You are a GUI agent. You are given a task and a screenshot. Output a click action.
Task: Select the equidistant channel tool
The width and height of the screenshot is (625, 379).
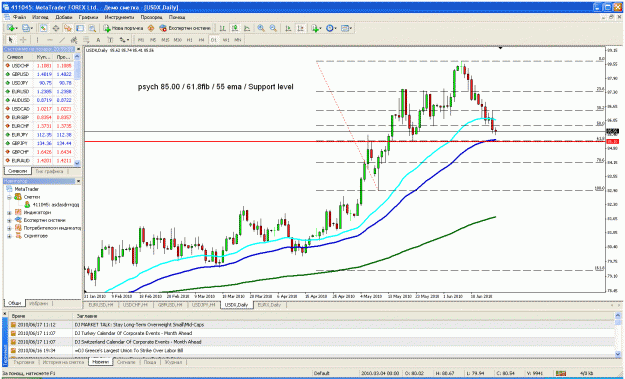click(74, 40)
